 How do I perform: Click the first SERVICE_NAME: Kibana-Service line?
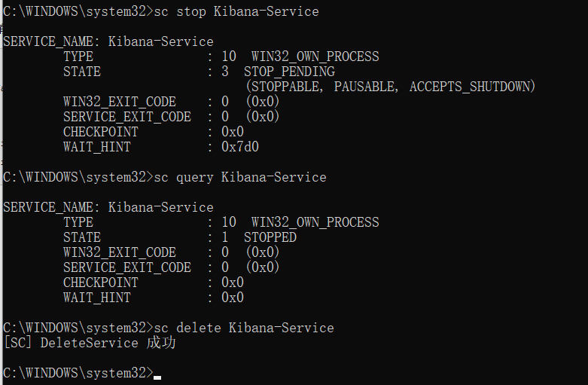click(108, 41)
